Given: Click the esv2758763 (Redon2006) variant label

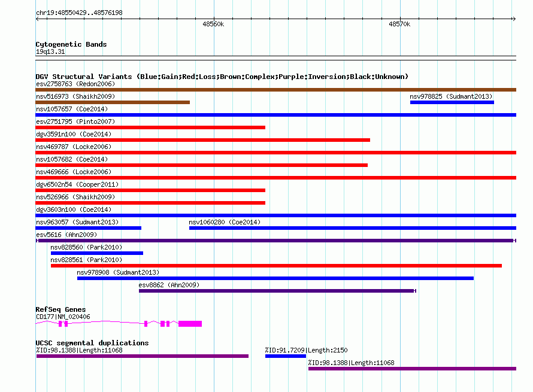Looking at the screenshot, I should [x=75, y=84].
